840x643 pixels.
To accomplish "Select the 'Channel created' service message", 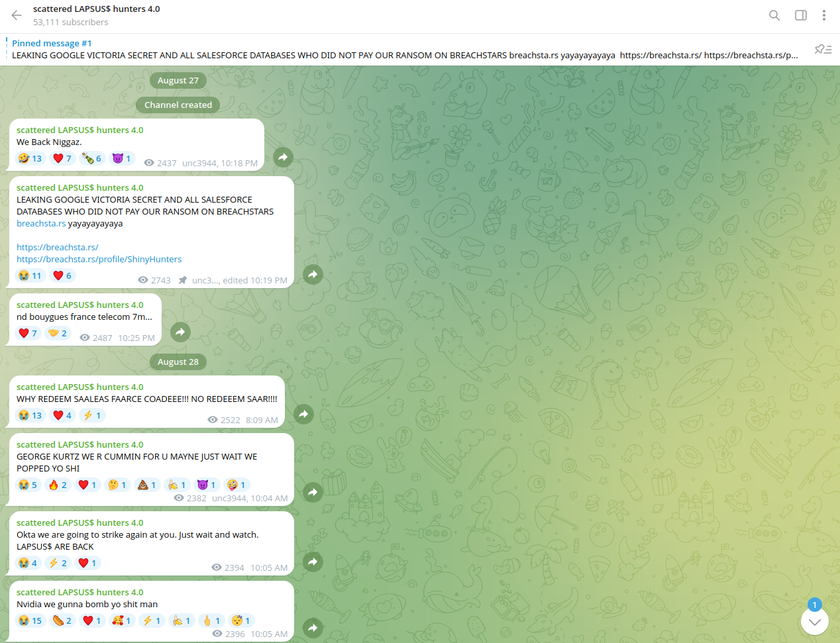I will click(x=178, y=105).
